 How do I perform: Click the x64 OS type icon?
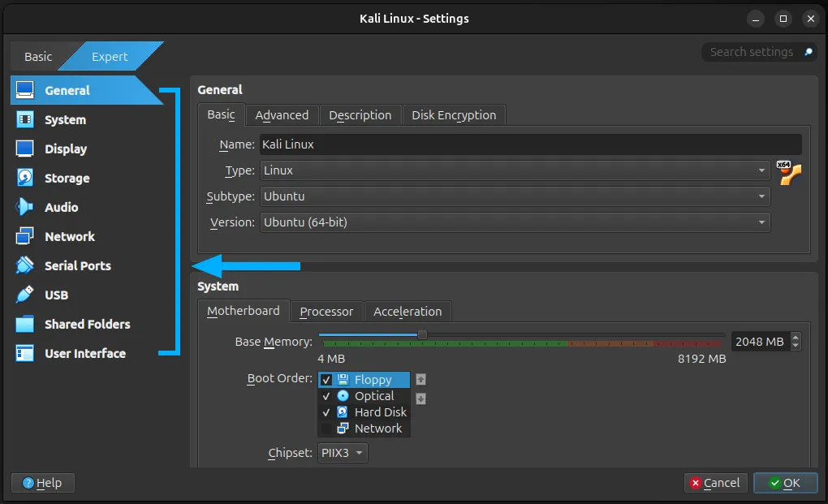coord(790,173)
